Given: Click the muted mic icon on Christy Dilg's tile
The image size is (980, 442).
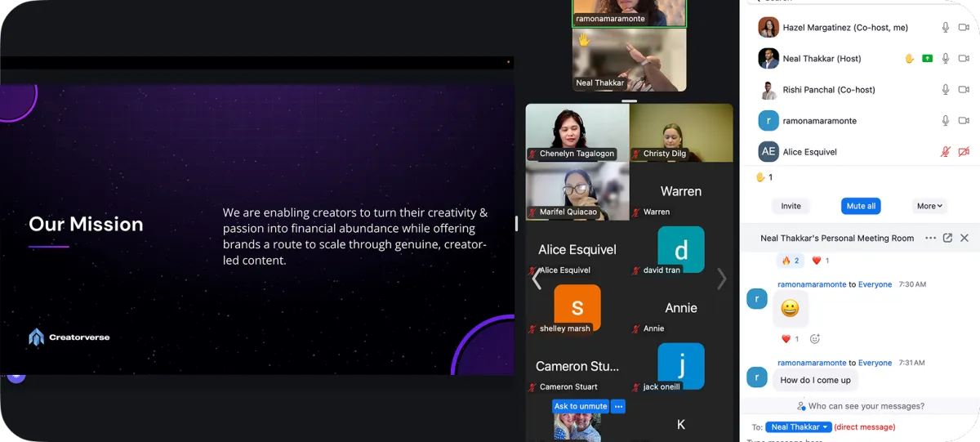Looking at the screenshot, I should [637, 154].
